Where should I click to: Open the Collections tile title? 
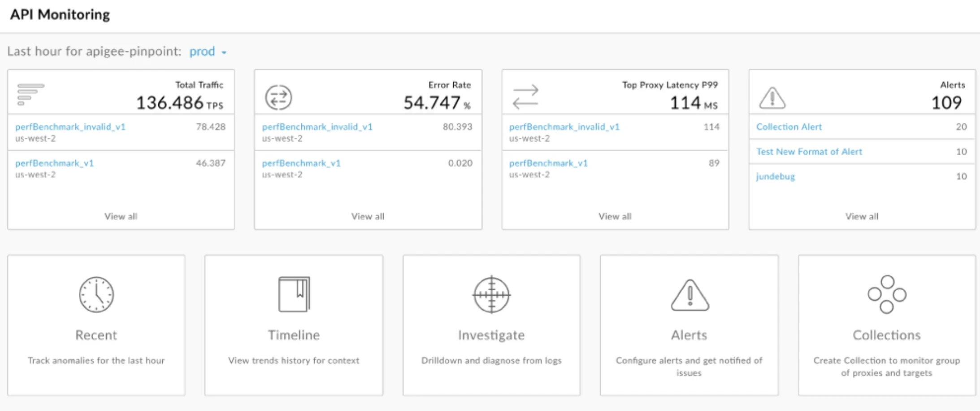point(887,335)
